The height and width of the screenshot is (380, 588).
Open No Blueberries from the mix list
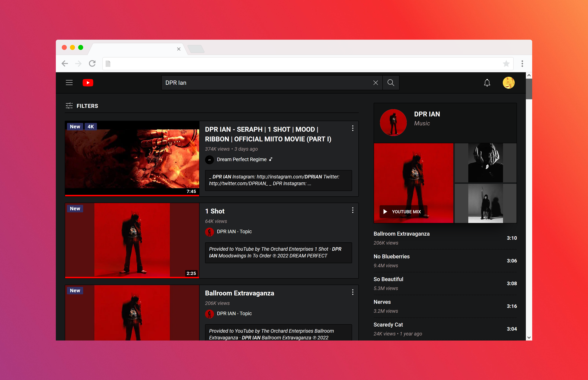tap(391, 256)
